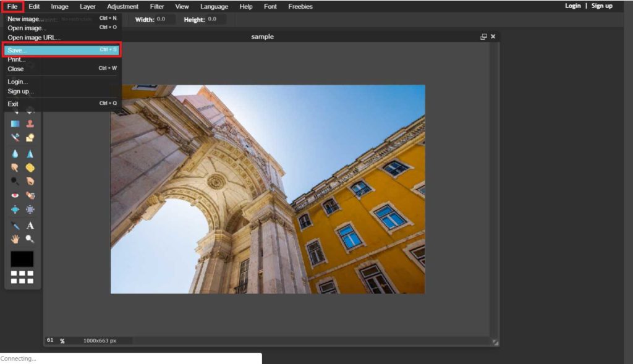
Task: Open the View menu
Action: click(x=182, y=6)
